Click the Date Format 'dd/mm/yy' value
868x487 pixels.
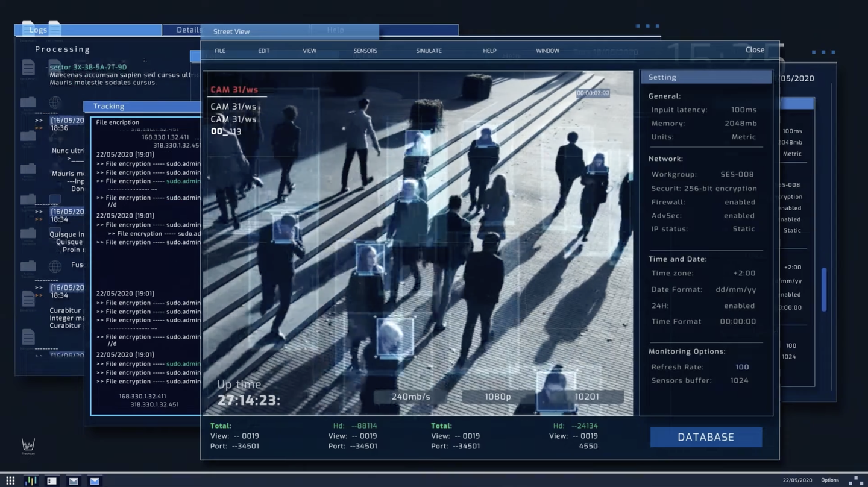coord(736,289)
